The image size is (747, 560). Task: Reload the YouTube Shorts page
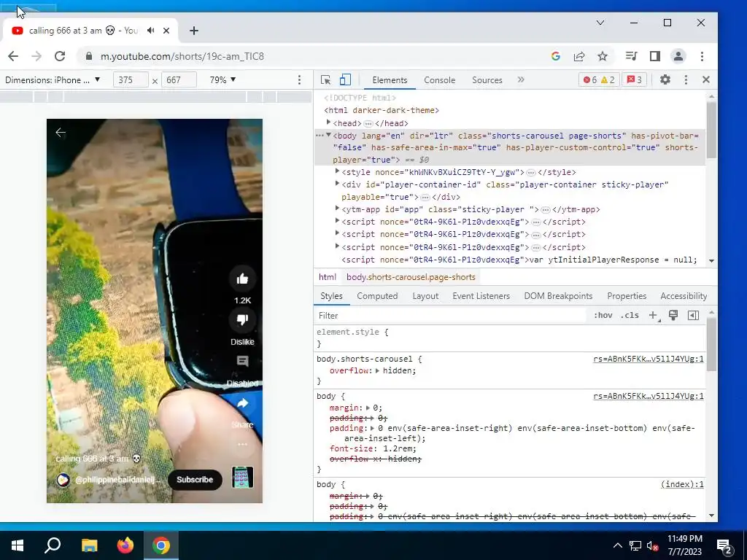click(60, 56)
